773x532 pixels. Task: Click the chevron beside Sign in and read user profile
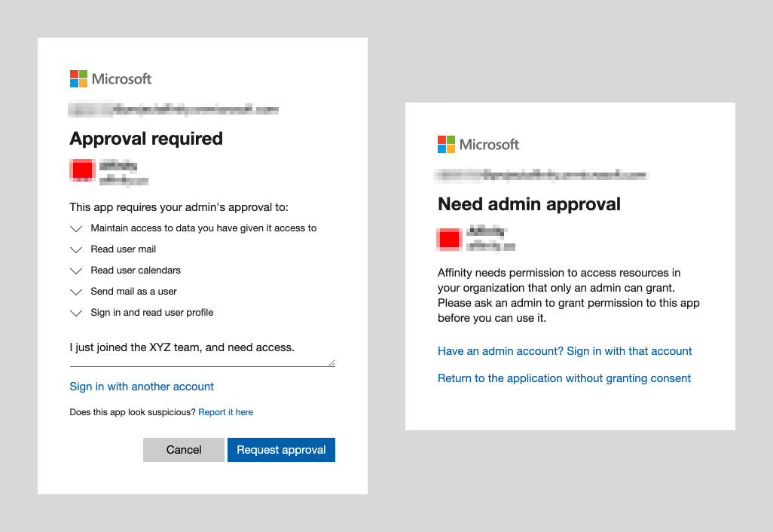[x=75, y=313]
